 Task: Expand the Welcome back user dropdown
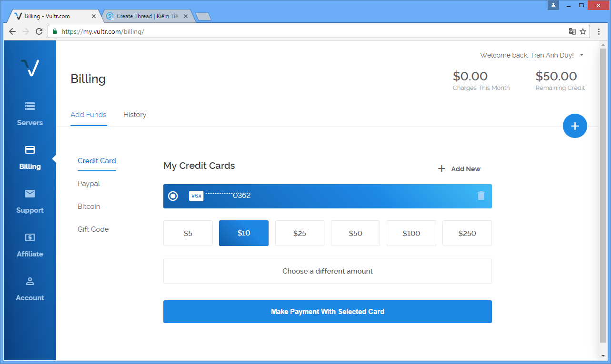[581, 55]
